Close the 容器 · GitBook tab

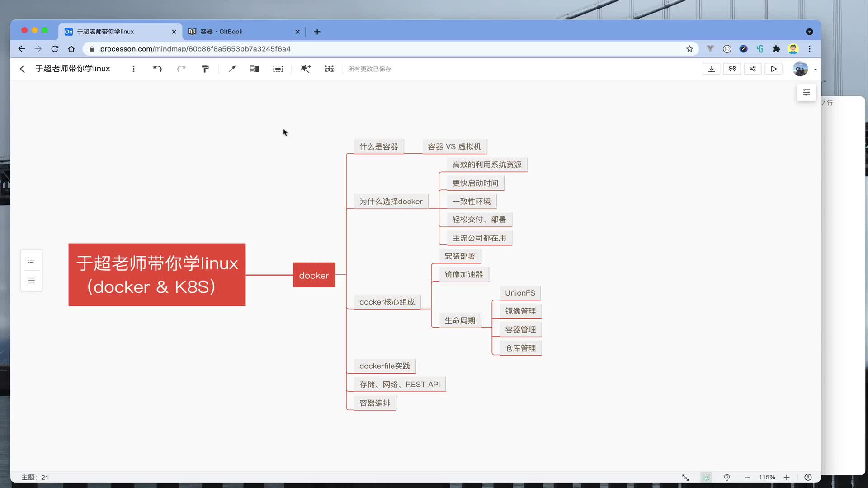297,32
